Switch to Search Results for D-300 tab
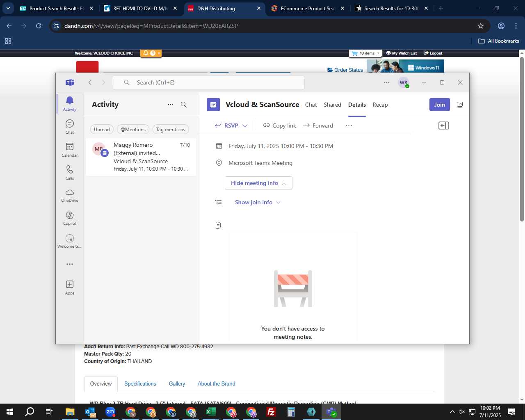 [x=392, y=8]
